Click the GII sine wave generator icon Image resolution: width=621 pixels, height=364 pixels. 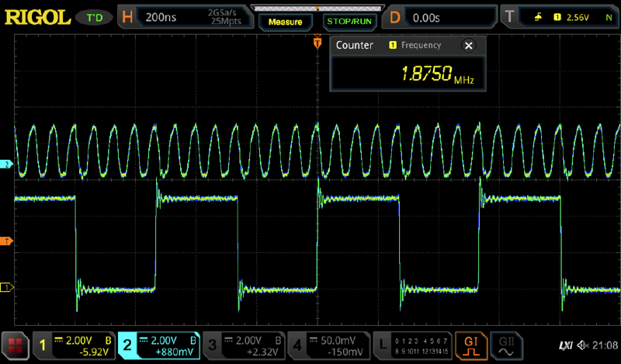(x=506, y=344)
